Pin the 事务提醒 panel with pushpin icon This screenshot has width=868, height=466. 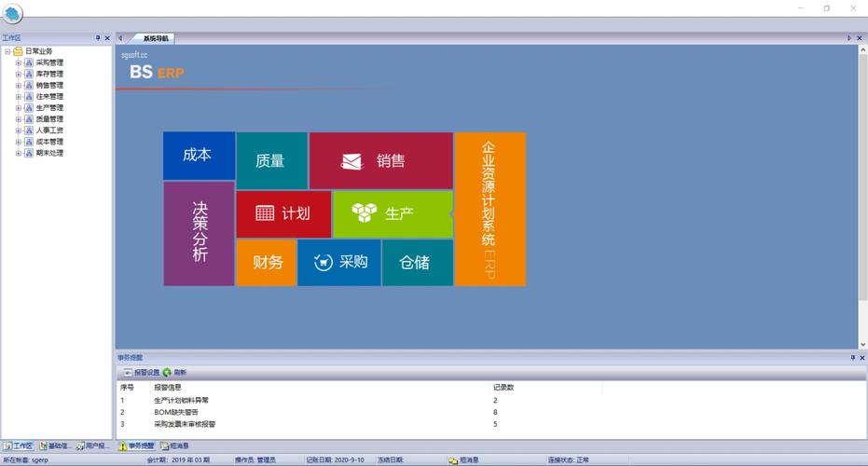[852, 358]
